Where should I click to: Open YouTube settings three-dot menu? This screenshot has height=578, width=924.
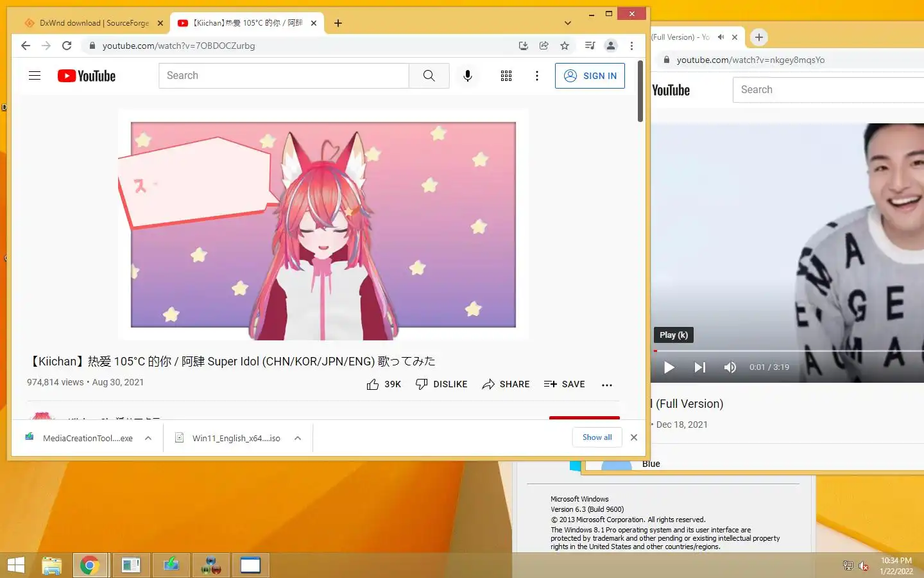[537, 76]
